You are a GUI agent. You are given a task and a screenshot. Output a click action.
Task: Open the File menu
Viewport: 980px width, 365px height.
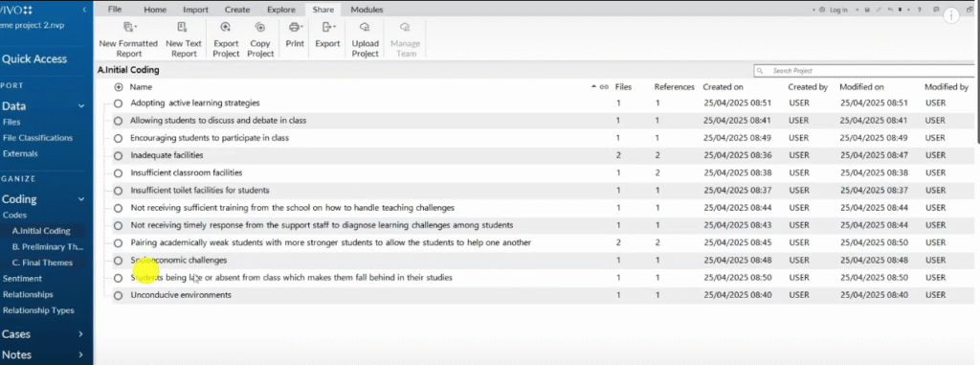(x=115, y=10)
